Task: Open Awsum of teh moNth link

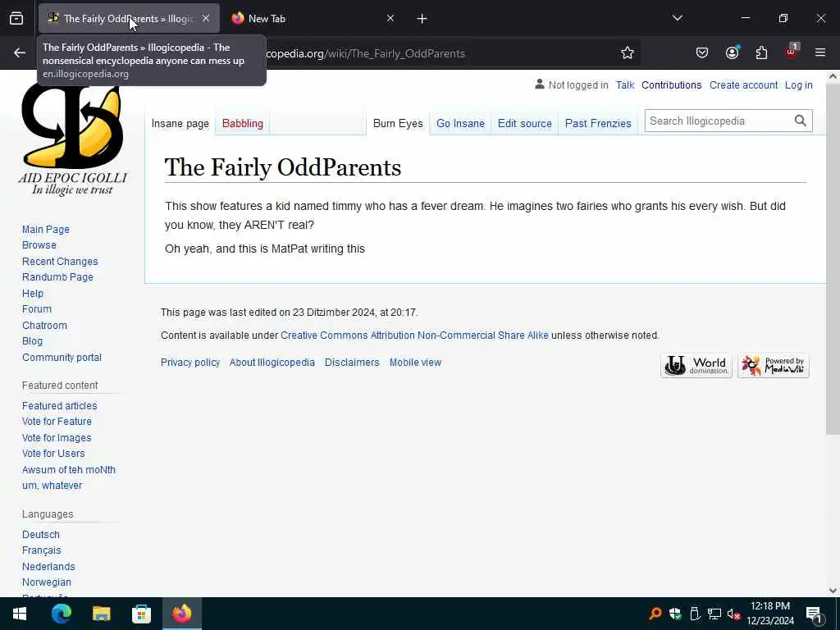Action: pos(69,470)
